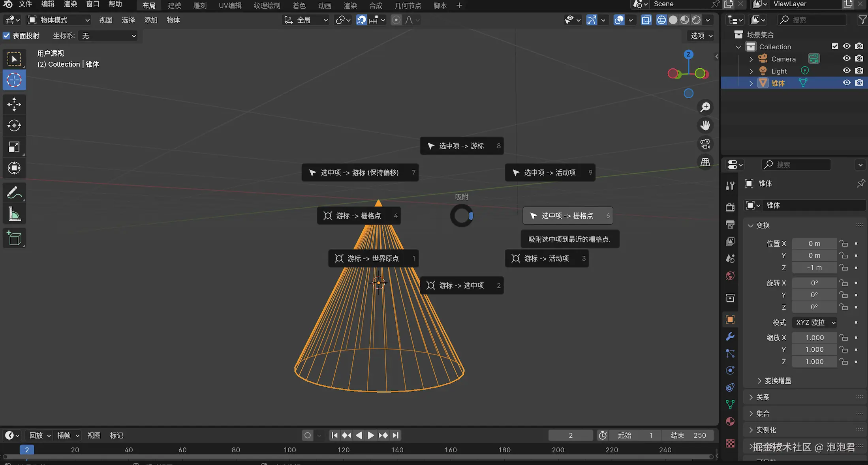
Task: Open the XYZ 欧拉 rotation mode dropdown
Action: point(815,322)
